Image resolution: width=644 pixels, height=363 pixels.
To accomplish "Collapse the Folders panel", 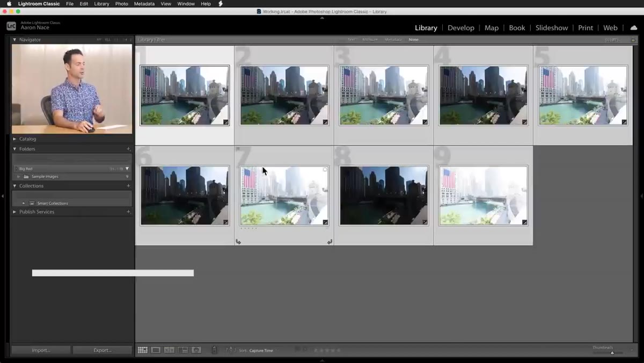I will [15, 149].
